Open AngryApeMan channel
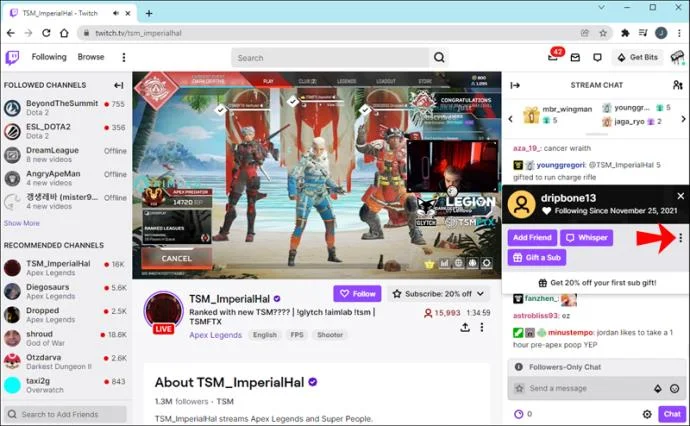 (x=65, y=178)
